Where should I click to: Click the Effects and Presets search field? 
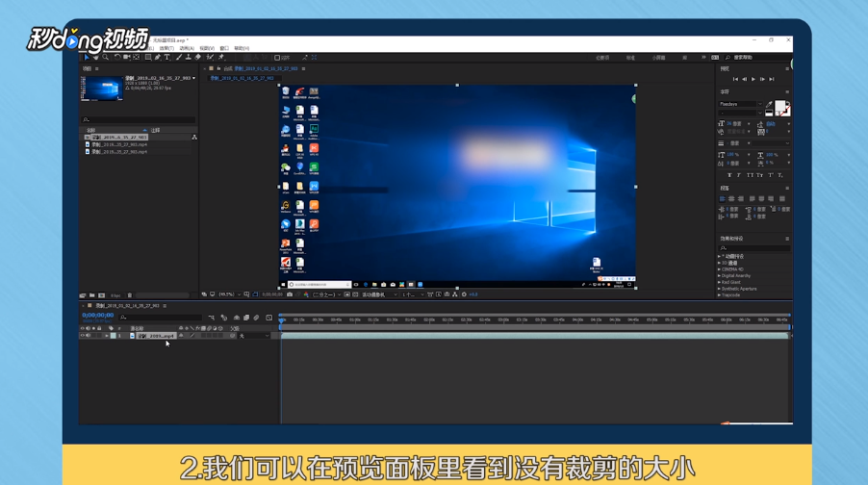click(753, 248)
